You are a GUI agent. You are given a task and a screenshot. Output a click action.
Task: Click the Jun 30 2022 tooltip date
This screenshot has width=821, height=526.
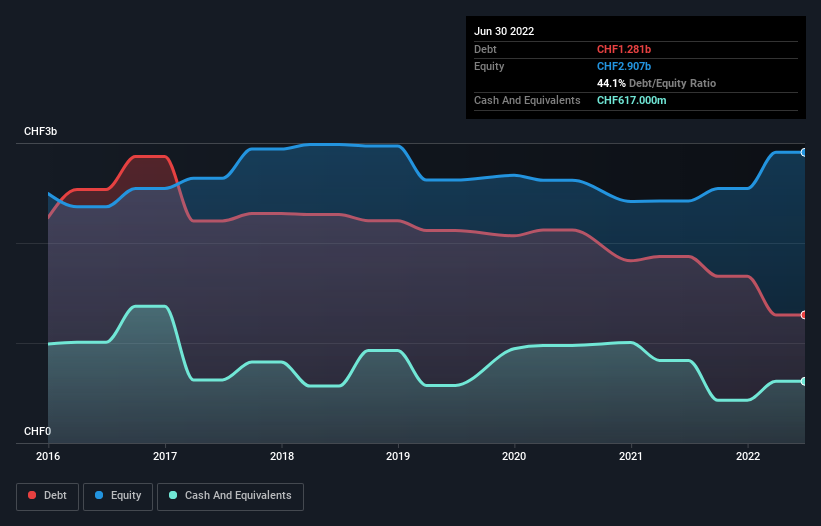point(504,31)
